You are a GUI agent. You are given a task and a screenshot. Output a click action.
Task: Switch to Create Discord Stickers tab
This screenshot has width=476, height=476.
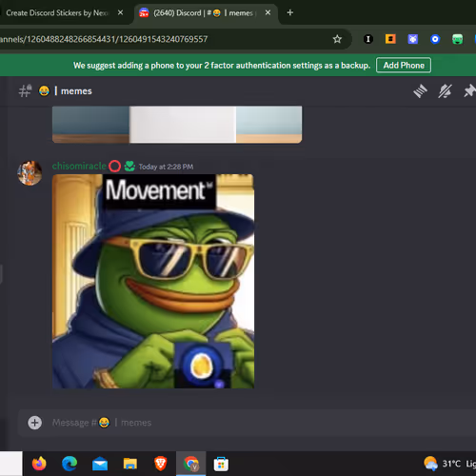click(57, 13)
